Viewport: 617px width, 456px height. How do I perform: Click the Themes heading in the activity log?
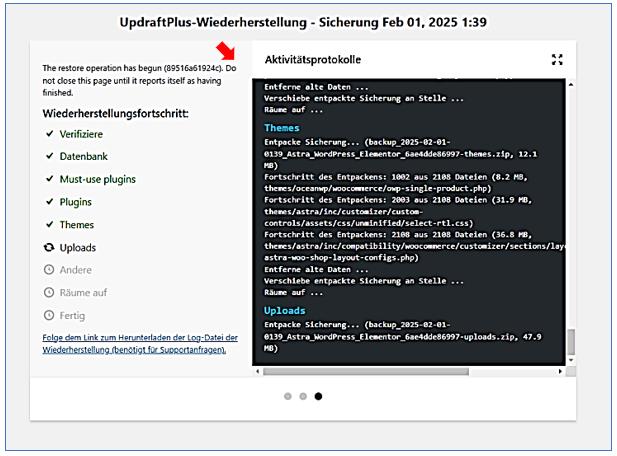tap(282, 128)
